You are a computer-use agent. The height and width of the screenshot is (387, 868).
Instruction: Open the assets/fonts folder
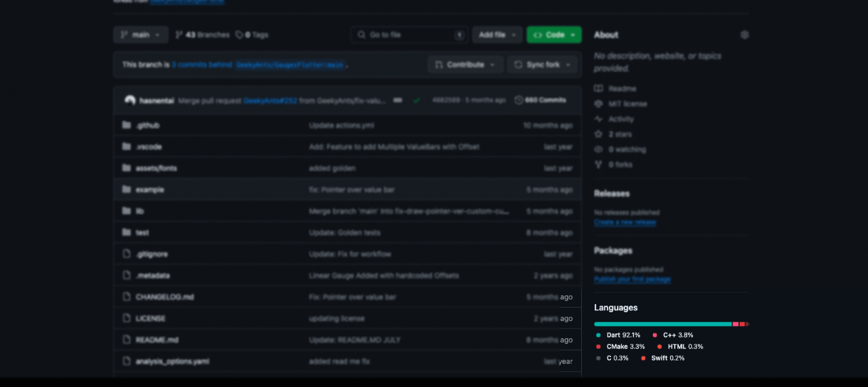pos(156,168)
